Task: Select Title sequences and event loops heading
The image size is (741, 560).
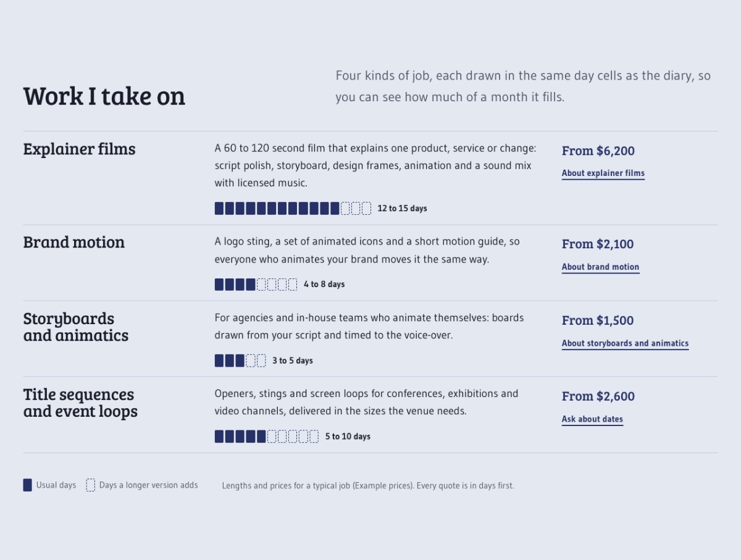Action: [80, 403]
